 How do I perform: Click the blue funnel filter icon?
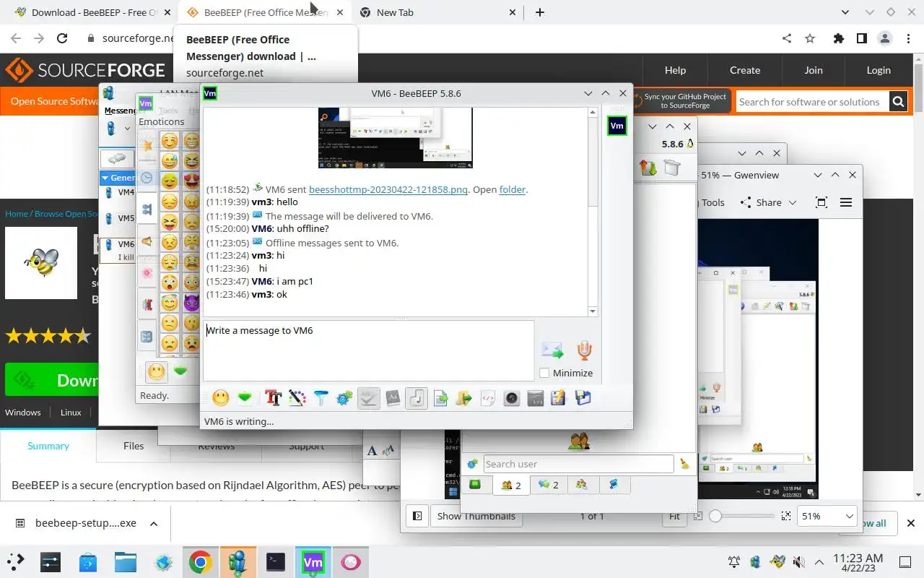[321, 397]
